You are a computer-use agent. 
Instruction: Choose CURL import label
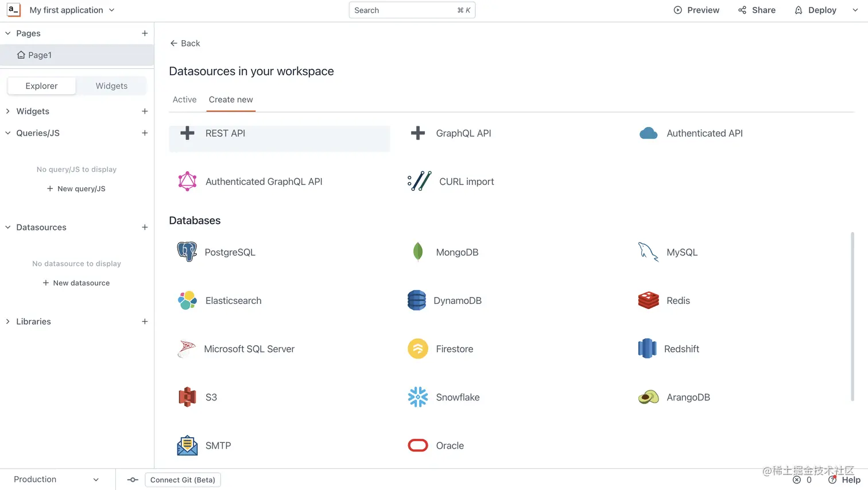[466, 182]
